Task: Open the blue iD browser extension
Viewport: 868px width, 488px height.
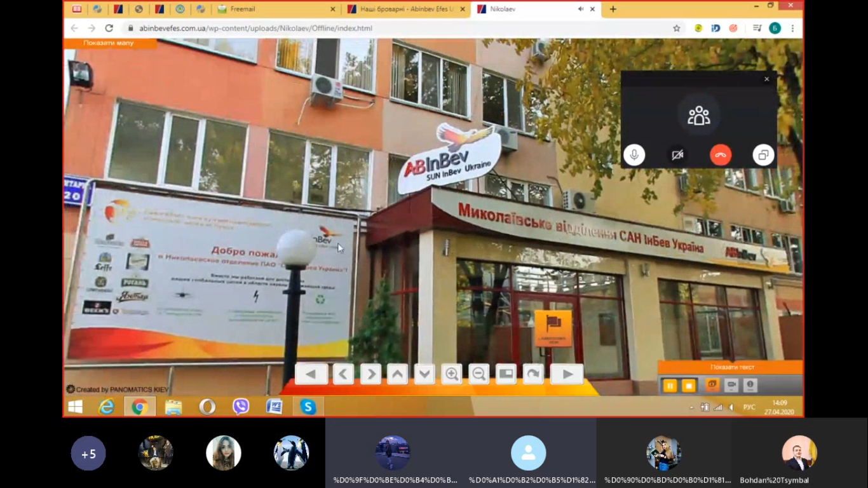Action: pyautogui.click(x=715, y=28)
